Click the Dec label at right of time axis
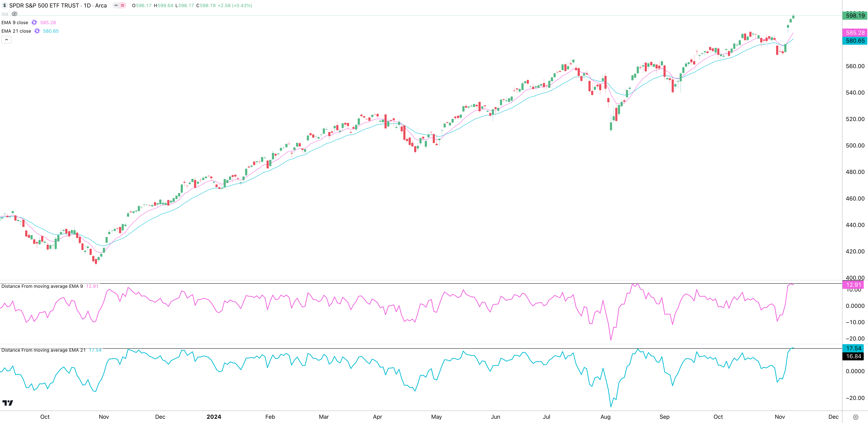 (833, 417)
